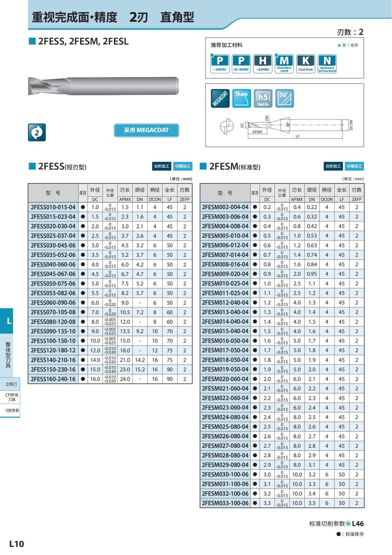Select the L section side tab
Viewport: 392px width, 555px height.
coord(7,321)
